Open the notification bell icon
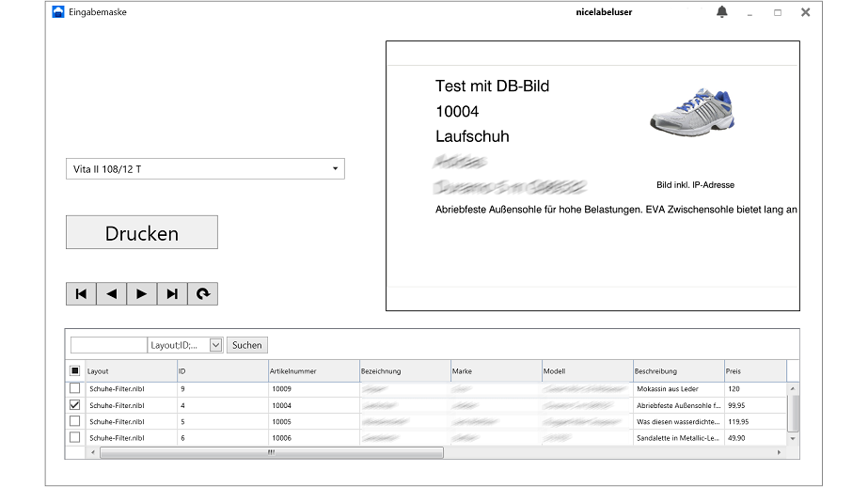Image resolution: width=868 pixels, height=487 pixels. coord(722,12)
